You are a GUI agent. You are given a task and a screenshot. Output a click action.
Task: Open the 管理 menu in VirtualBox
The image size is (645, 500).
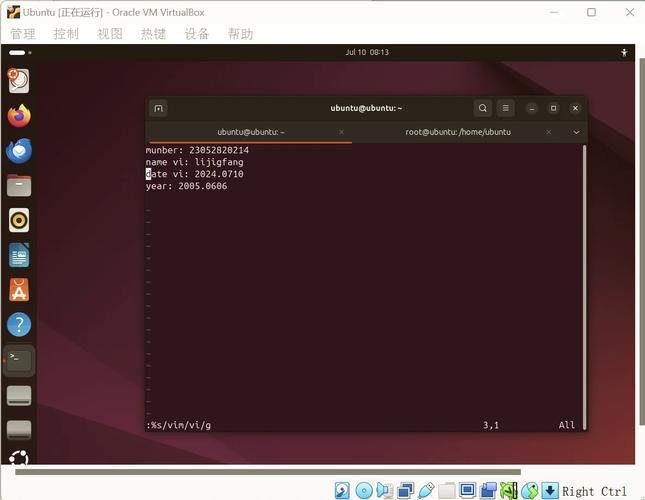[23, 34]
